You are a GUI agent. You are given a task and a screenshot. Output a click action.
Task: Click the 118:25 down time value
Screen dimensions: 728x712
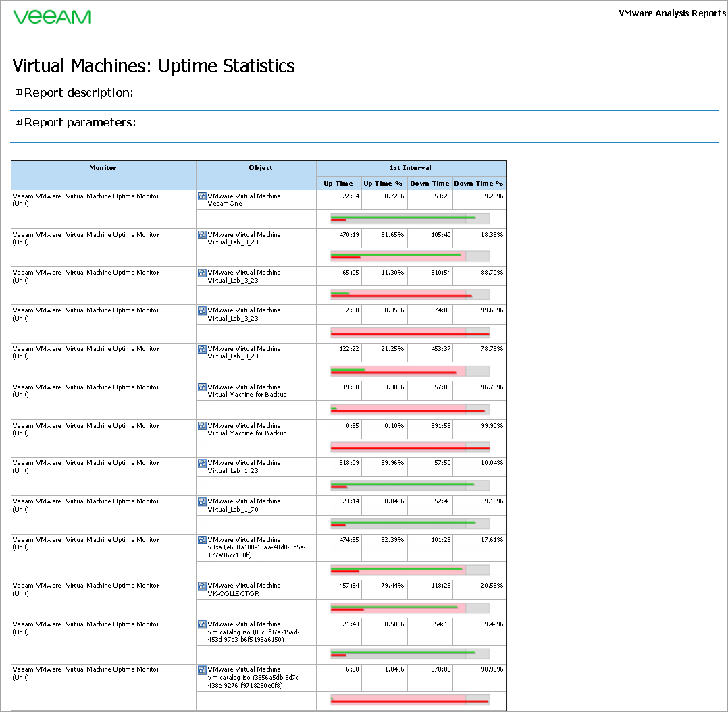(440, 586)
